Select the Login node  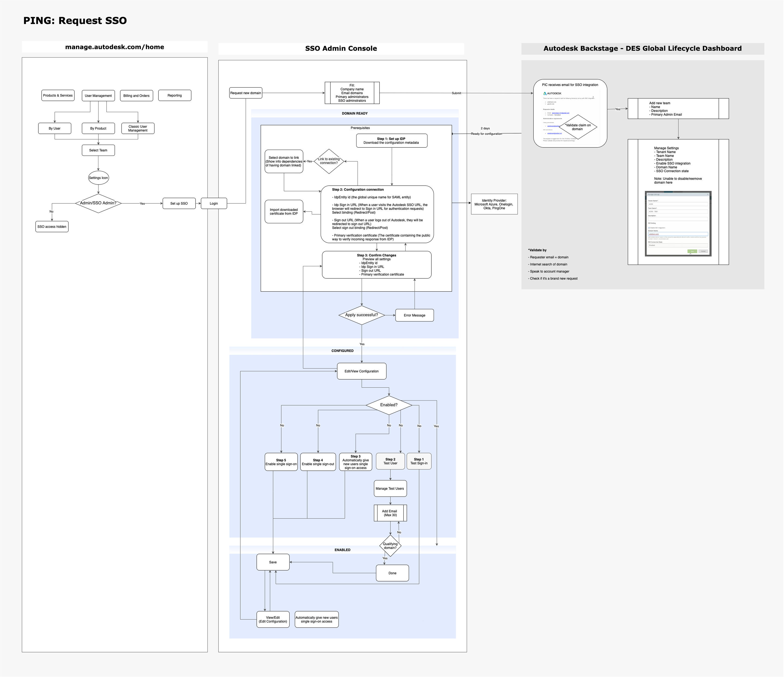coord(214,203)
